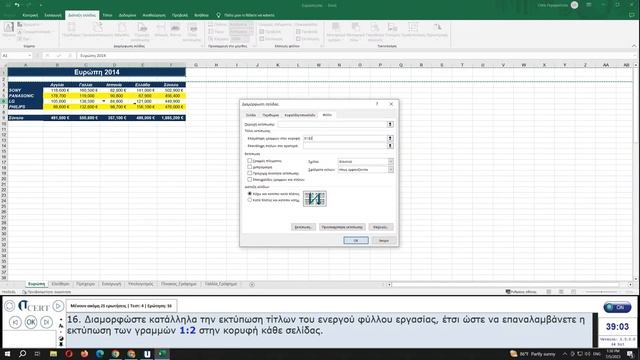
Task: Click the Undo arrow in the quick access toolbar
Action: 17,5
